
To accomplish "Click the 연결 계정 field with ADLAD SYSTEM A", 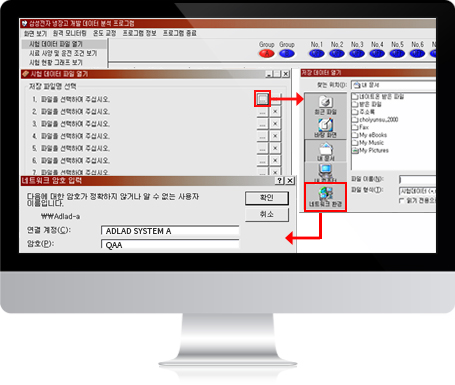I will click(x=170, y=231).
